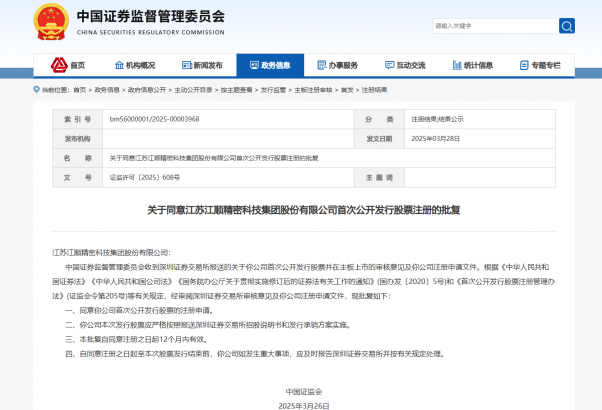Viewport: 602px width, 410px height.
Task: Click the 新闻发布 newspaper icon
Action: [187, 65]
